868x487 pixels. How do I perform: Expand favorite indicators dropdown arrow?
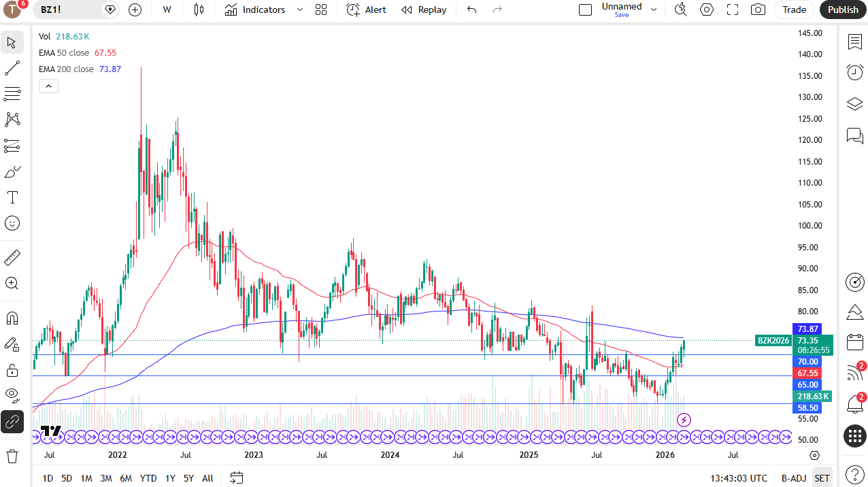pyautogui.click(x=299, y=10)
